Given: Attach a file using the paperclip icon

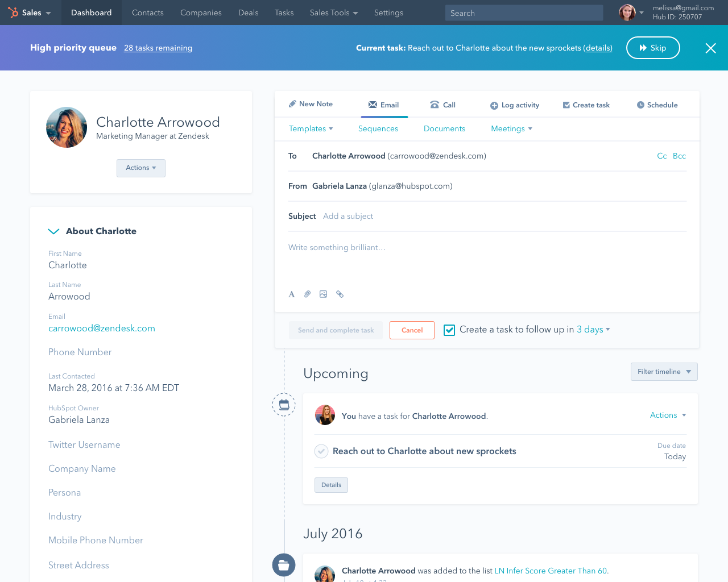Looking at the screenshot, I should (307, 294).
